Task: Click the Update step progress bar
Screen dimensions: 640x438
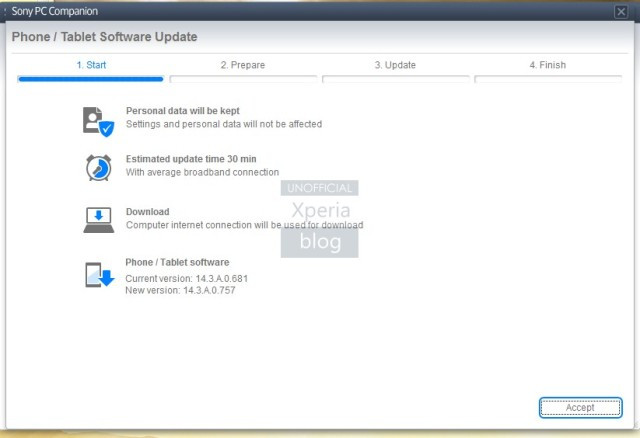Action: coord(396,79)
